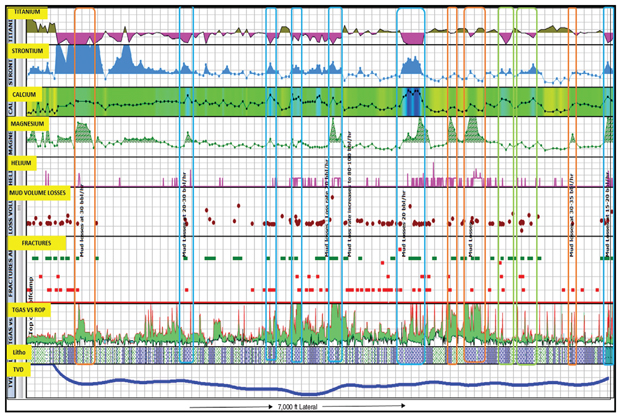Viewport: 620px width, 416px height.
Task: Click the HELIUM track label
Action: pos(22,158)
